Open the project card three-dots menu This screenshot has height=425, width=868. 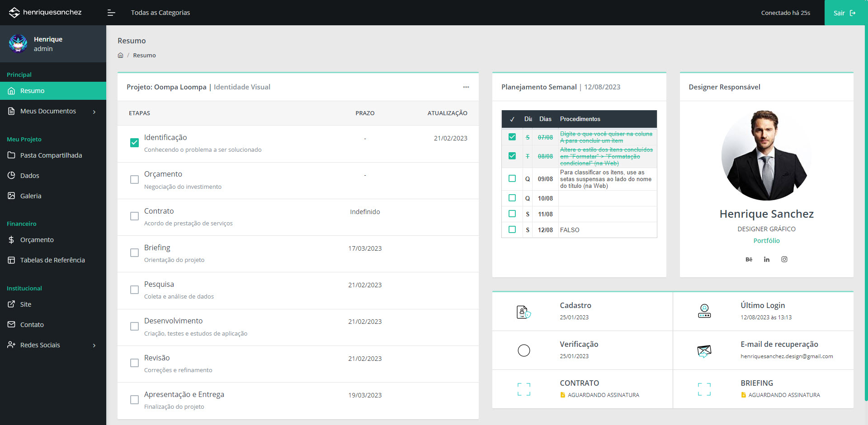466,87
